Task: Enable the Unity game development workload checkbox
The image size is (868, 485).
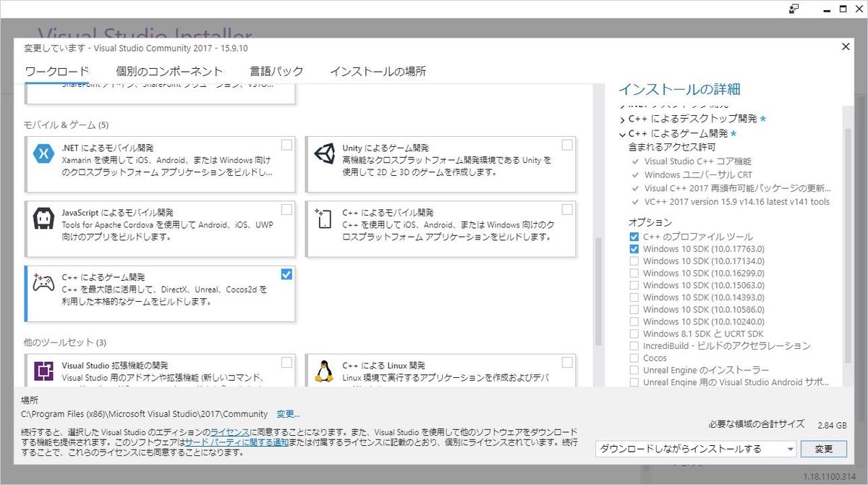Action: [x=566, y=144]
